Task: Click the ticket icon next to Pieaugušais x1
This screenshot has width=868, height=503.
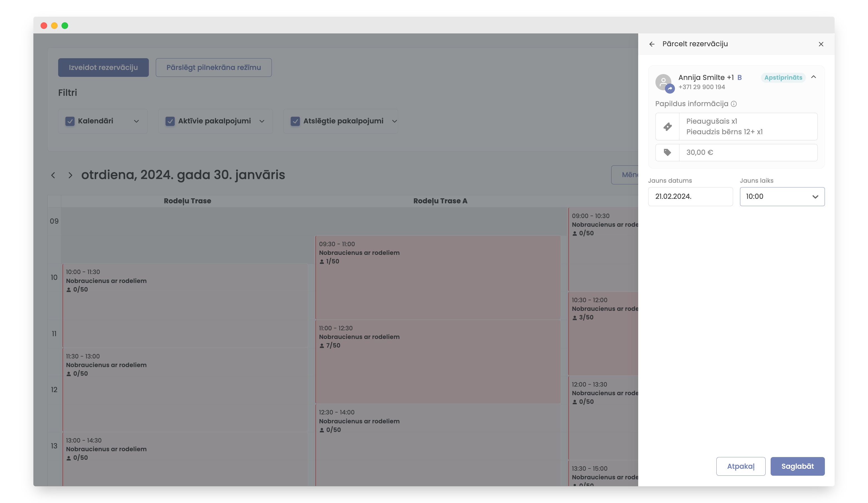Action: (x=667, y=126)
